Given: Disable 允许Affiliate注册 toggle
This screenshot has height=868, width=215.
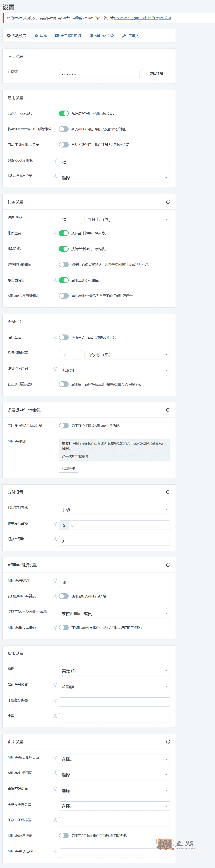Looking at the screenshot, I should point(64,114).
